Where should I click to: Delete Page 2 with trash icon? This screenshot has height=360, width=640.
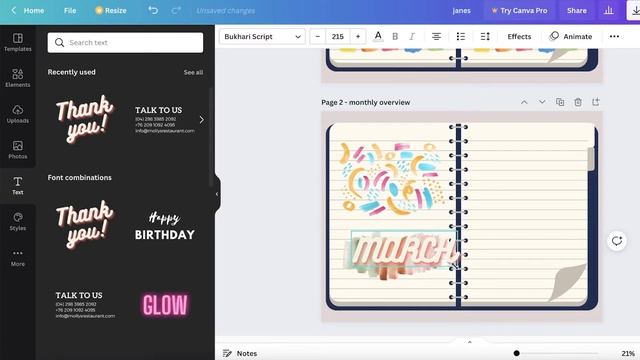(x=578, y=102)
